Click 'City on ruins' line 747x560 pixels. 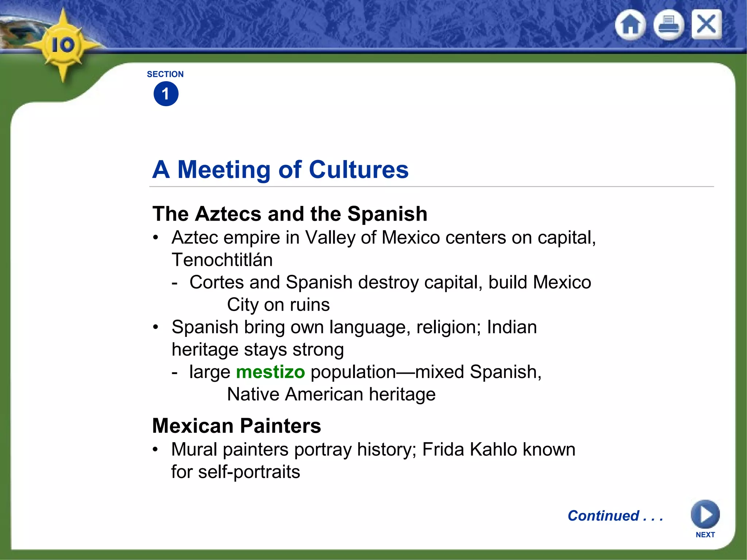[x=278, y=305]
